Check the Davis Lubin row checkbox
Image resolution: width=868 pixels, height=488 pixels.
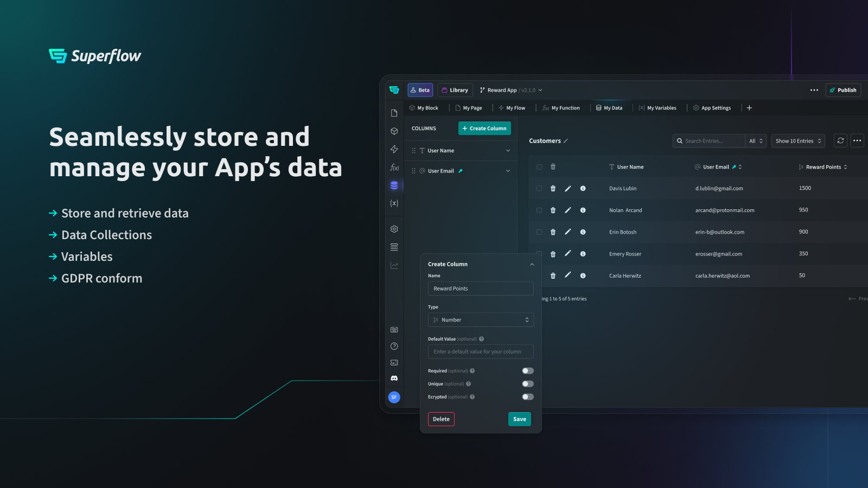point(539,188)
